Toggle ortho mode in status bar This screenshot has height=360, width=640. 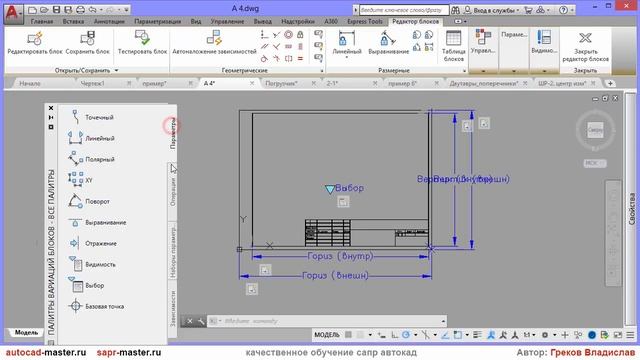coord(394,335)
